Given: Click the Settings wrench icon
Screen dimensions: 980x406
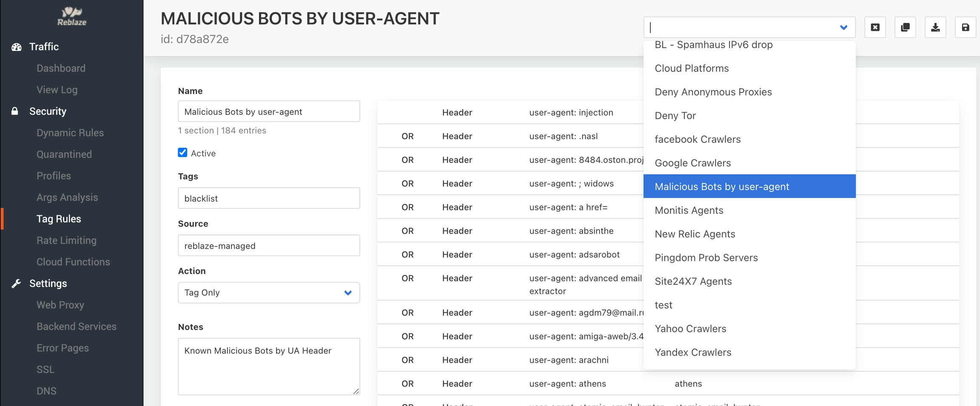Looking at the screenshot, I should click(17, 283).
